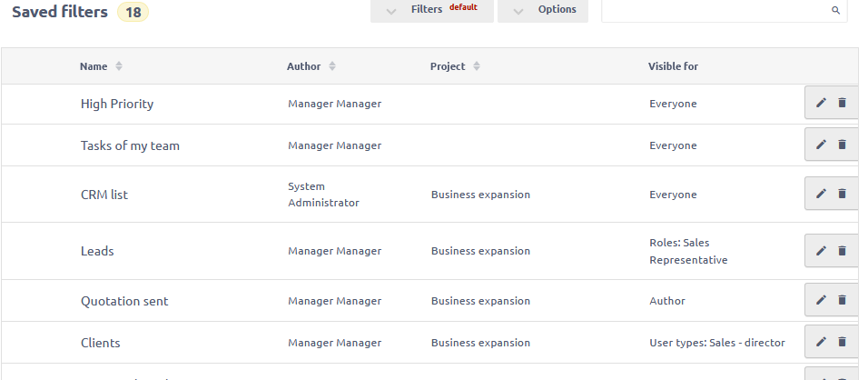The width and height of the screenshot is (868, 380).
Task: Edit the Leads filter
Action: (821, 251)
